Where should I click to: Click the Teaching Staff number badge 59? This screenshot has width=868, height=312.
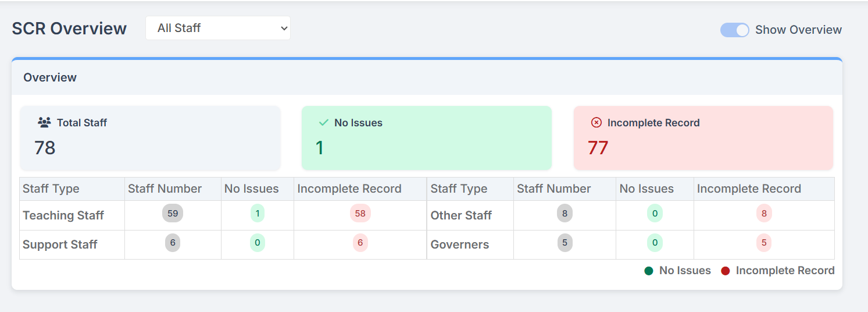(173, 214)
